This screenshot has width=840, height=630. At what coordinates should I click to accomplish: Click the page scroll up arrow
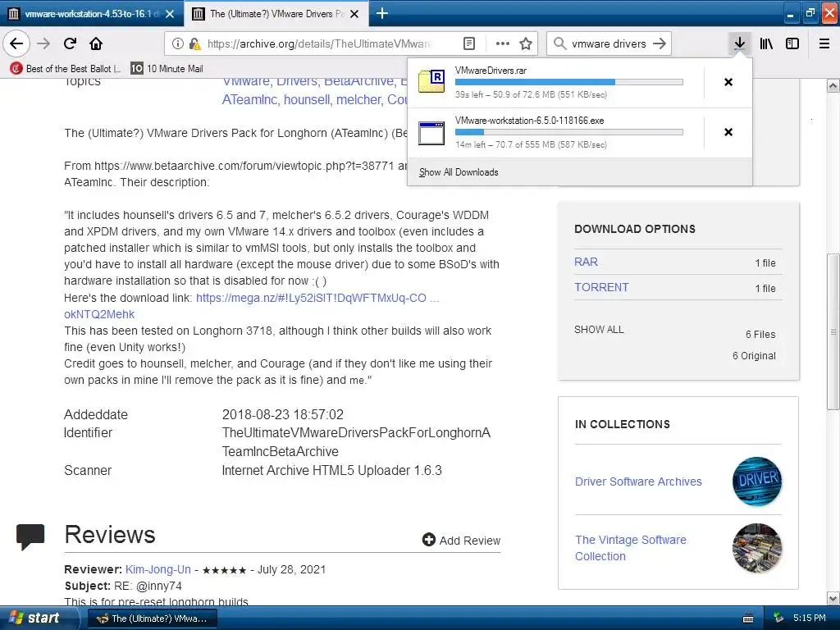(x=833, y=85)
